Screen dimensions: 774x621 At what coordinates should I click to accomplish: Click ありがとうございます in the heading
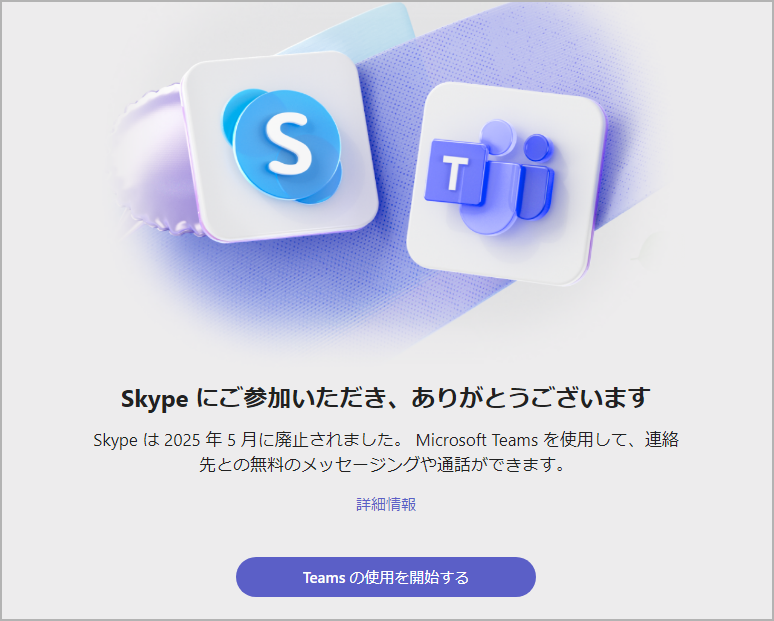pyautogui.click(x=531, y=398)
